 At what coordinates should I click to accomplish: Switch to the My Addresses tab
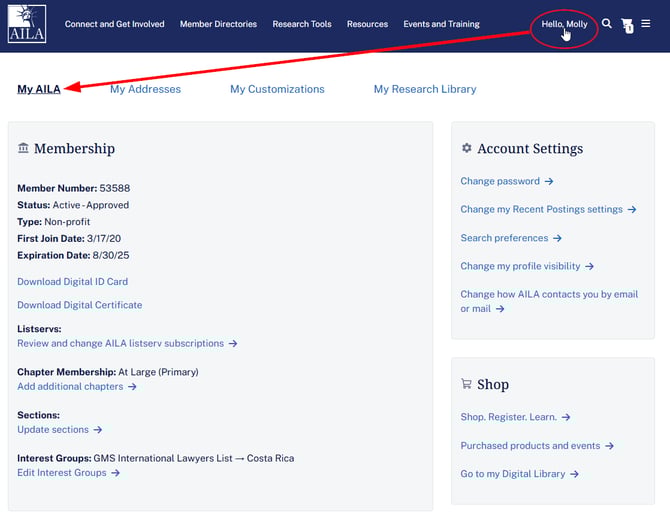point(145,89)
